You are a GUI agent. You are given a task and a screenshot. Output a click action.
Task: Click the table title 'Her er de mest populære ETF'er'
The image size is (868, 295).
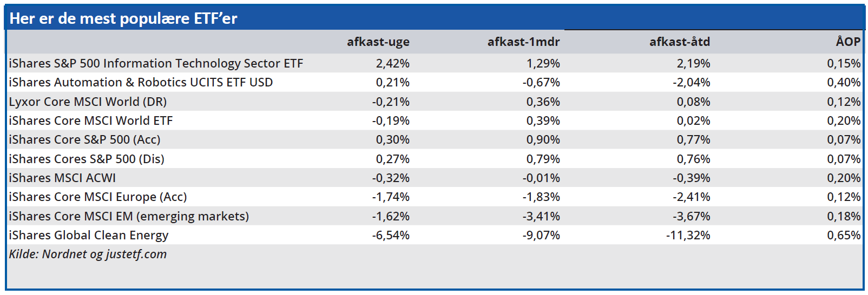(123, 18)
